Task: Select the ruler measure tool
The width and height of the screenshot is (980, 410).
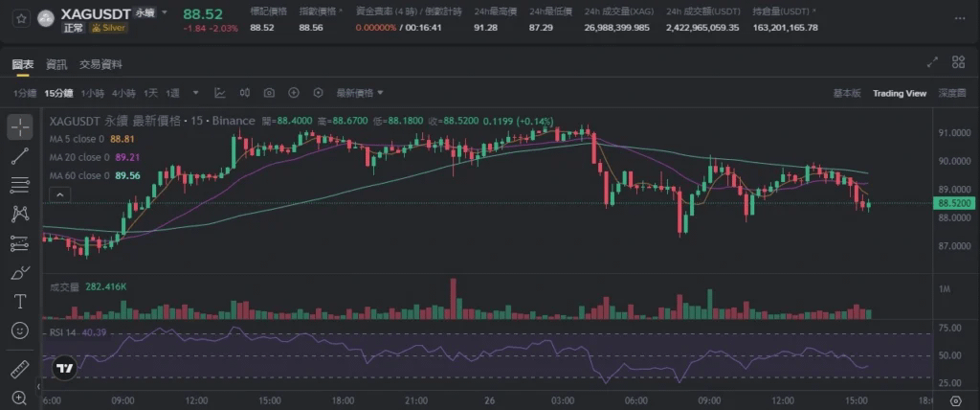Action: [x=20, y=369]
